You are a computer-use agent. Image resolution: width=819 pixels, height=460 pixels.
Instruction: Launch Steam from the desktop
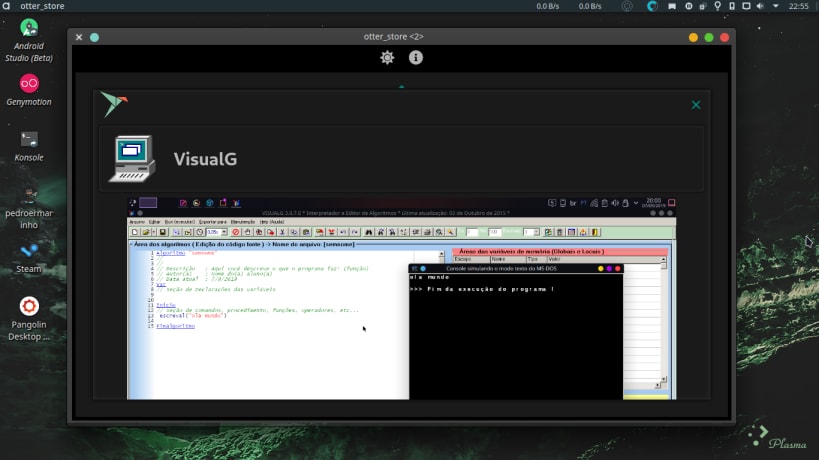29,258
